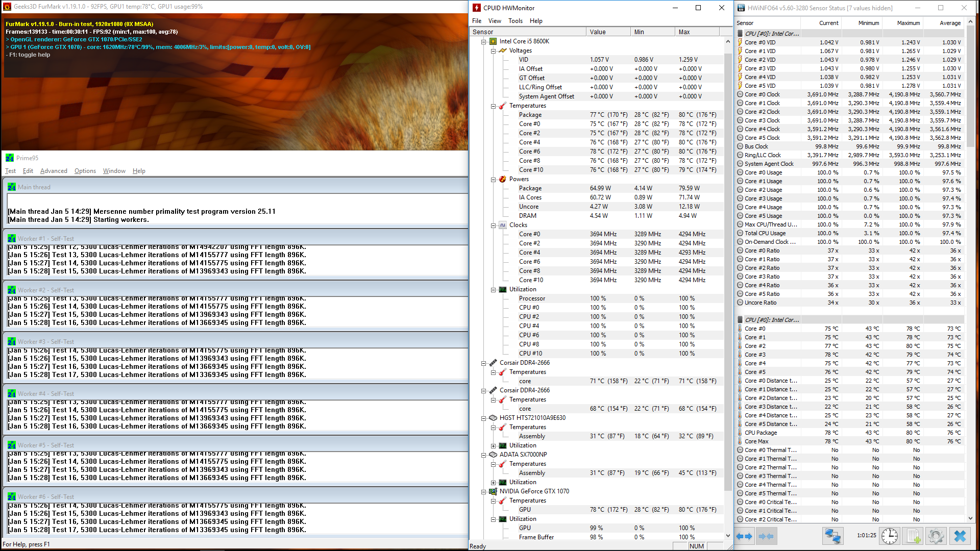Image resolution: width=980 pixels, height=551 pixels.
Task: Collapse the Voltages branch in HWMonitor
Action: pyautogui.click(x=494, y=51)
